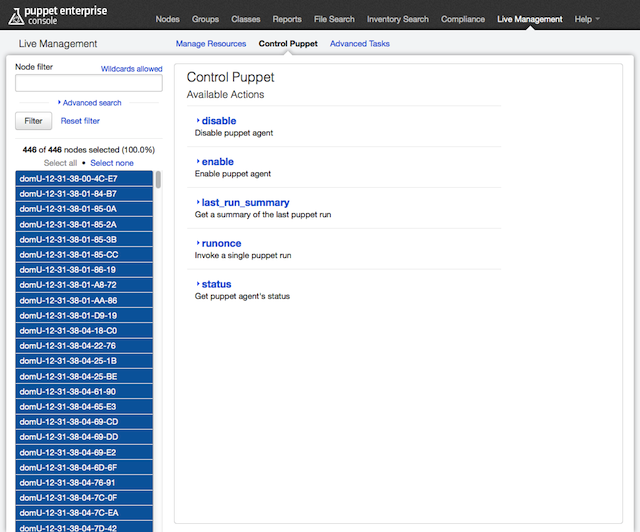The image size is (640, 532).
Task: Click the Select none link
Action: (x=112, y=163)
